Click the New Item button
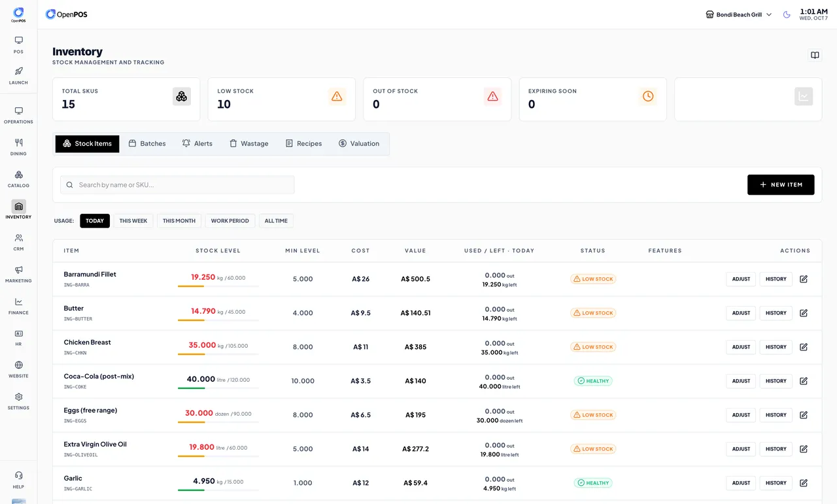 pos(781,185)
